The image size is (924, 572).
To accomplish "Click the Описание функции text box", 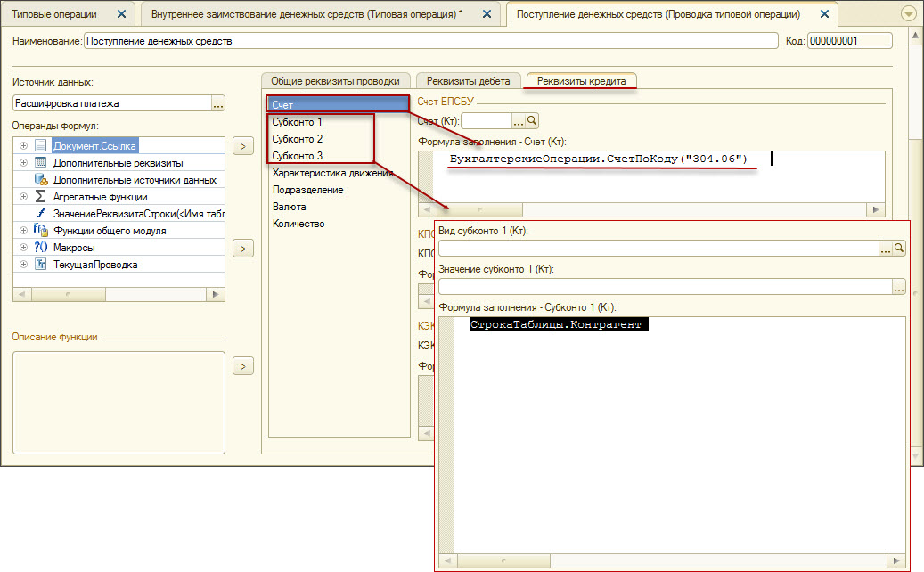I will click(119, 403).
